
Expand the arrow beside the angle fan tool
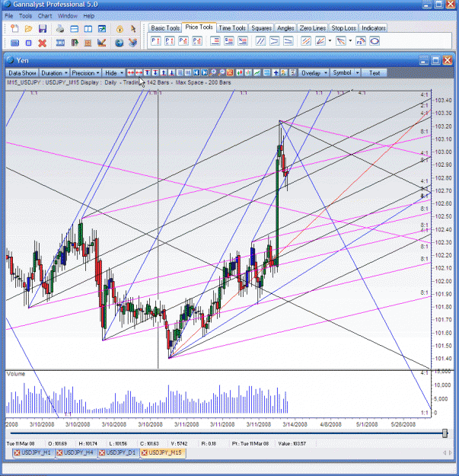tap(330, 41)
